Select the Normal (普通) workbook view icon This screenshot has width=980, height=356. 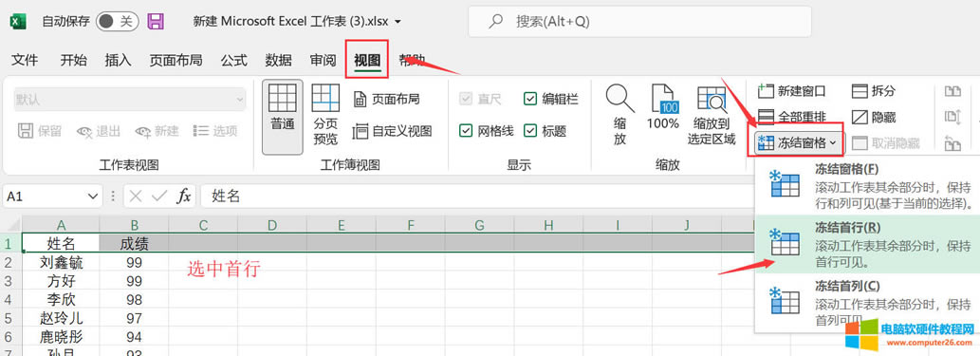(x=283, y=116)
